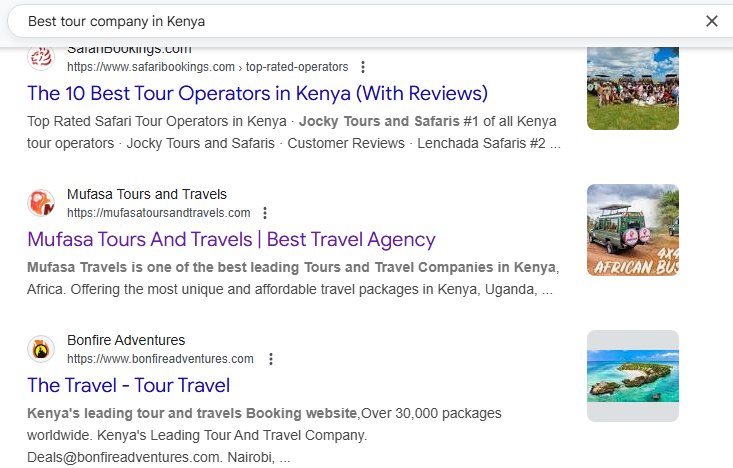This screenshot has width=733, height=468.
Task: Click the green safari jeep thumbnail
Action: (x=633, y=230)
